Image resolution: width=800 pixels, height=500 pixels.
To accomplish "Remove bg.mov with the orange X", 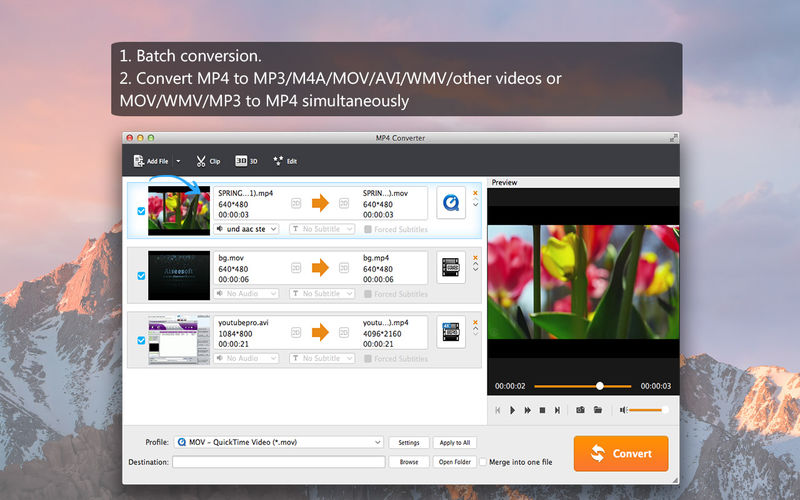I will [475, 258].
